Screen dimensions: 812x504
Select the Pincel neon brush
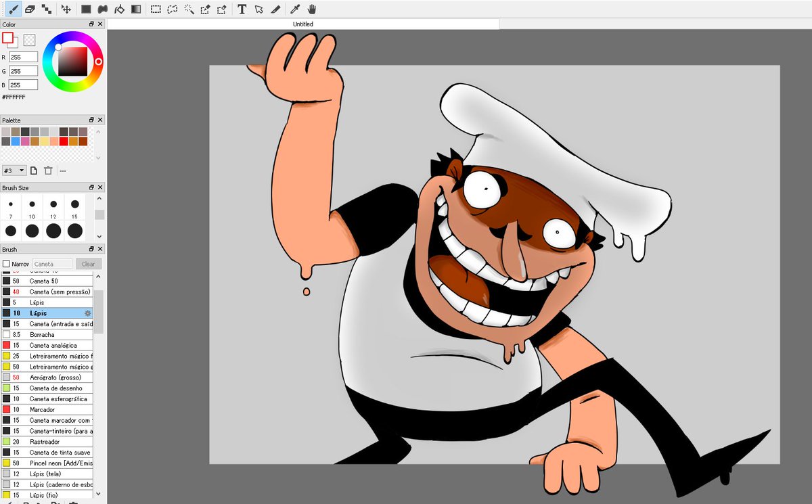tap(46, 463)
